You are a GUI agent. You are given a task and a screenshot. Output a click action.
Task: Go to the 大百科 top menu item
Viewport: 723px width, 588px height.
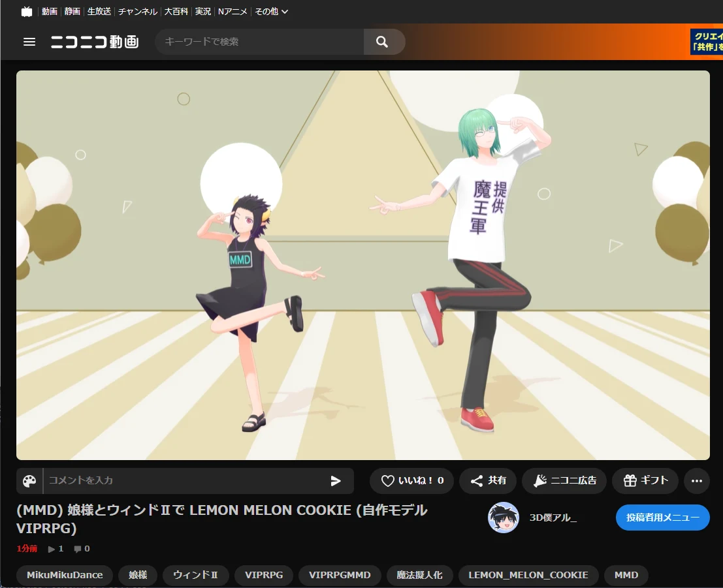tap(176, 12)
